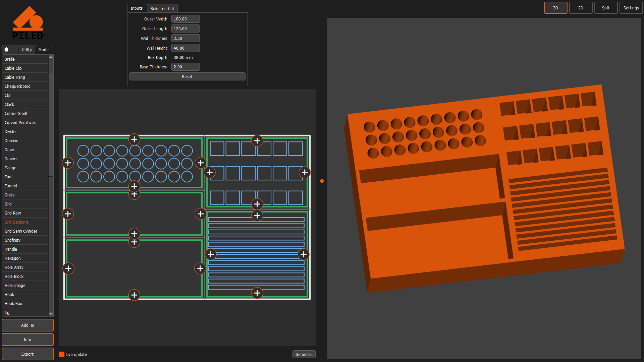
Task: Click the Export button
Action: tap(28, 354)
